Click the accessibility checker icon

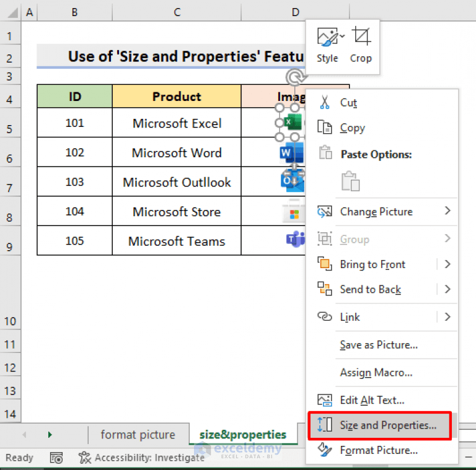85,458
